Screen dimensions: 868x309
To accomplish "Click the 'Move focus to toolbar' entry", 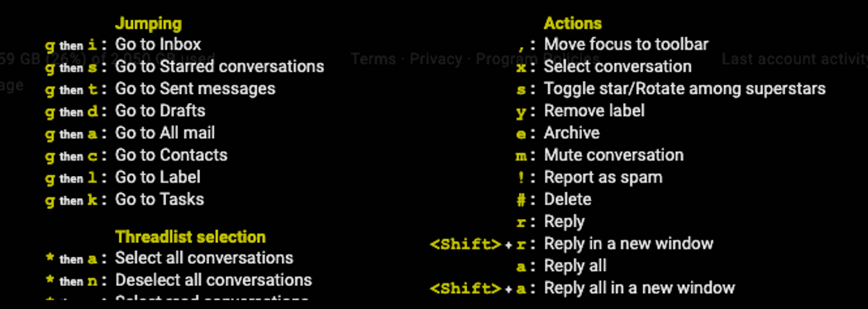I will coord(627,45).
